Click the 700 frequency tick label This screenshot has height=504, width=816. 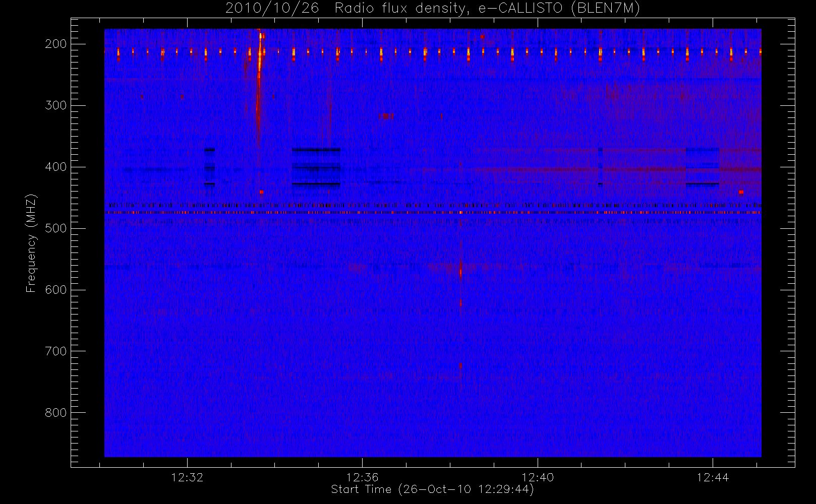(56, 351)
